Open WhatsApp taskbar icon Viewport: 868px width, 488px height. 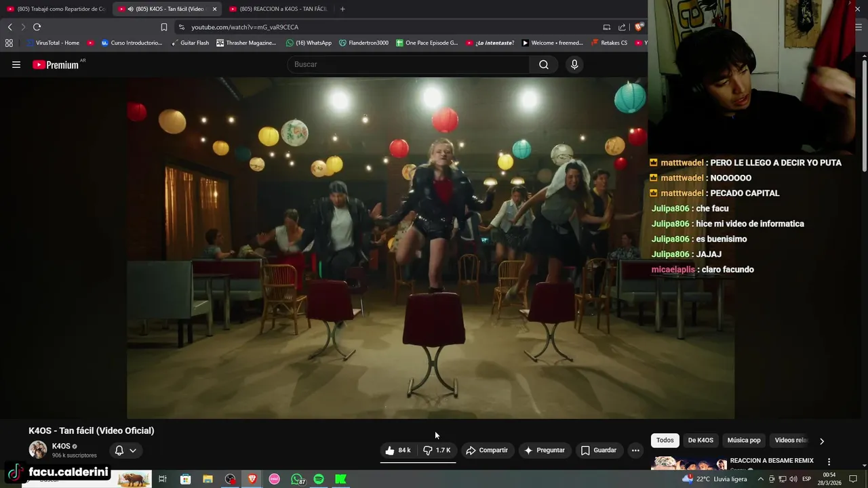(297, 479)
